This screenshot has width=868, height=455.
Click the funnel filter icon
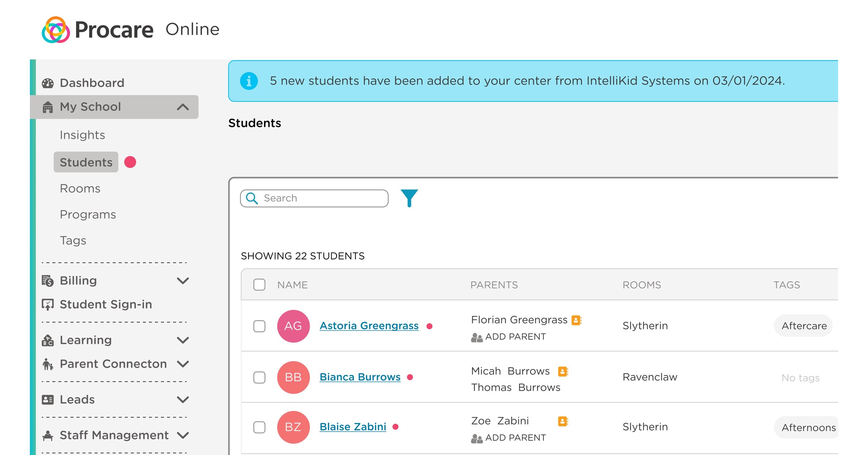[x=409, y=198]
